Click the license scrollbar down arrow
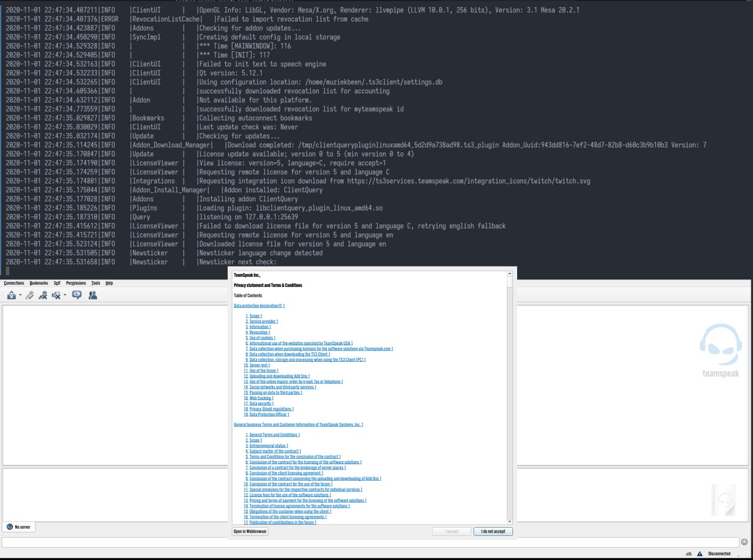This screenshot has height=560, width=753. click(509, 522)
